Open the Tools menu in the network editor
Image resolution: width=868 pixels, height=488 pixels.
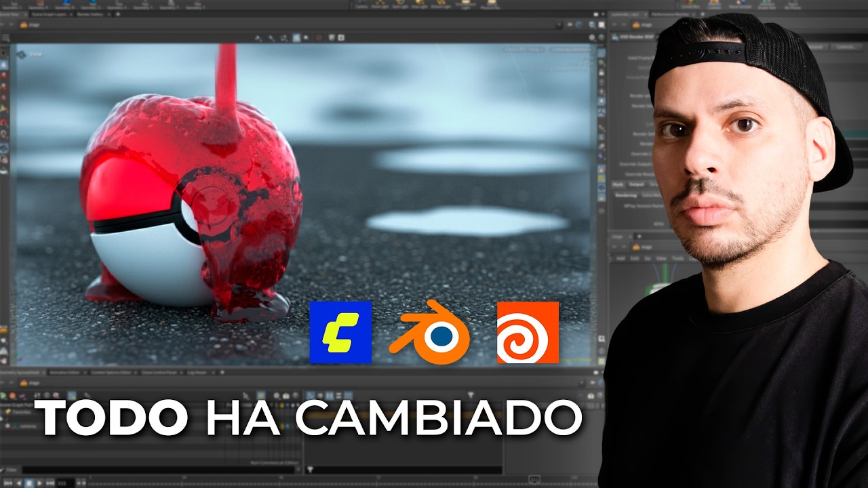(x=677, y=258)
